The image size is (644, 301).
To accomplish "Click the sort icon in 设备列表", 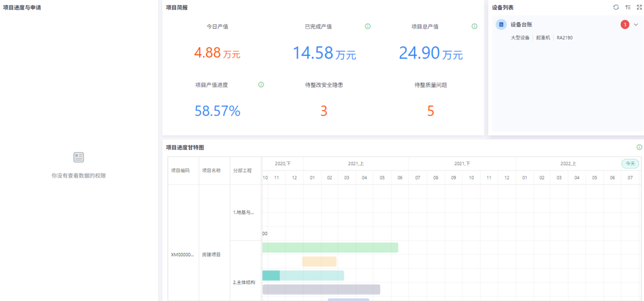I will click(x=627, y=8).
